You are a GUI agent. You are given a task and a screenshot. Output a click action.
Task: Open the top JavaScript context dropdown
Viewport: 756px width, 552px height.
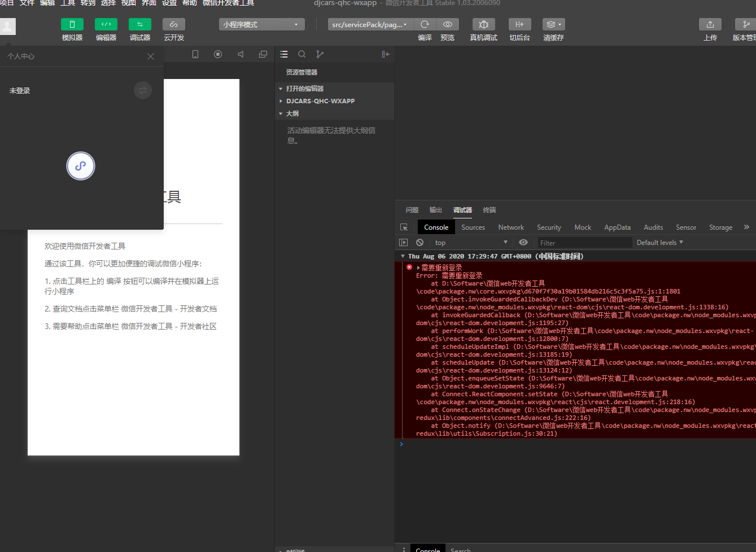(x=471, y=243)
